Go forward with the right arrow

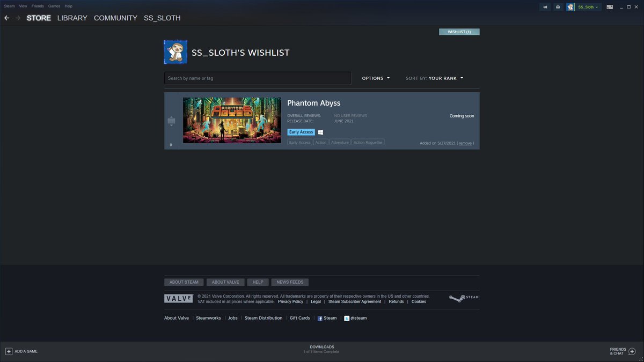coord(18,18)
